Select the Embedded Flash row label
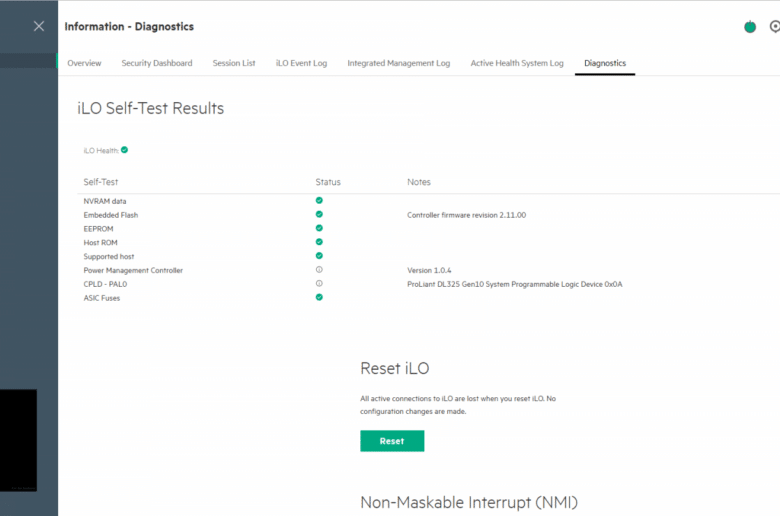Image resolution: width=780 pixels, height=516 pixels. 111,215
